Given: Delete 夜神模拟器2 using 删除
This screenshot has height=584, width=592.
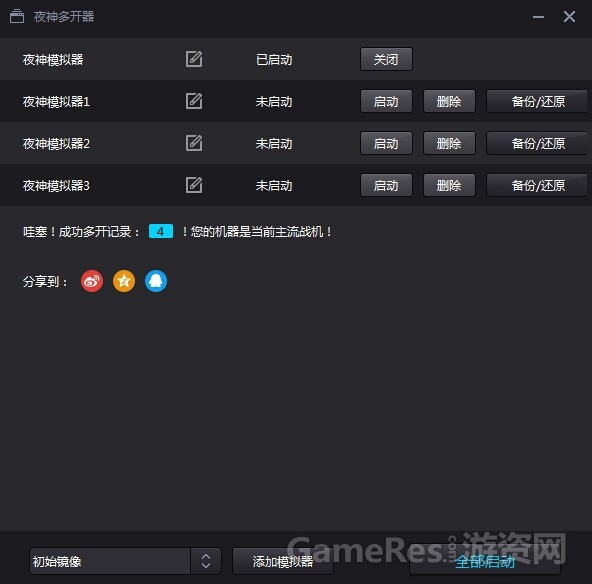Looking at the screenshot, I should (x=449, y=143).
